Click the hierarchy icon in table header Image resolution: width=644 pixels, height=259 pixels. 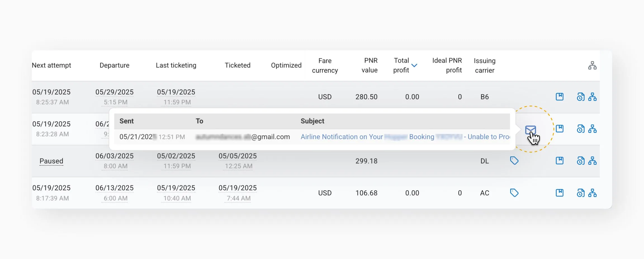click(x=592, y=65)
